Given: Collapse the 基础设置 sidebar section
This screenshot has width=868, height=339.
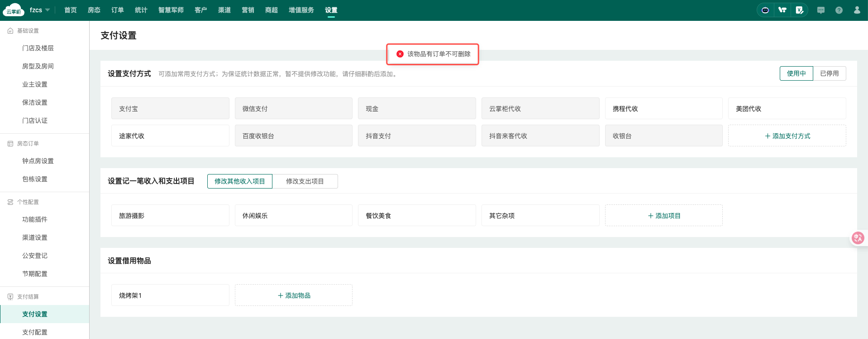Looking at the screenshot, I should click(28, 31).
